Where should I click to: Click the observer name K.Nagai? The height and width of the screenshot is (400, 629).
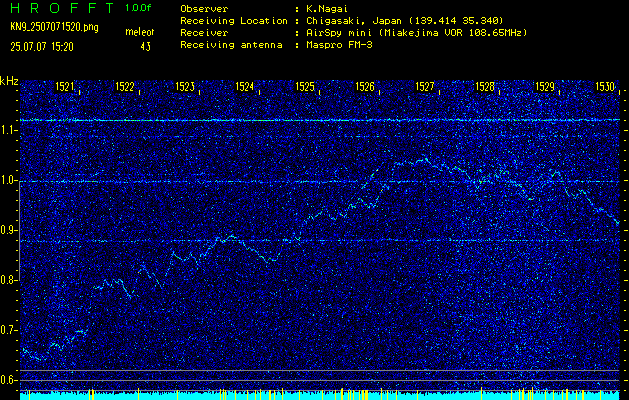327,9
